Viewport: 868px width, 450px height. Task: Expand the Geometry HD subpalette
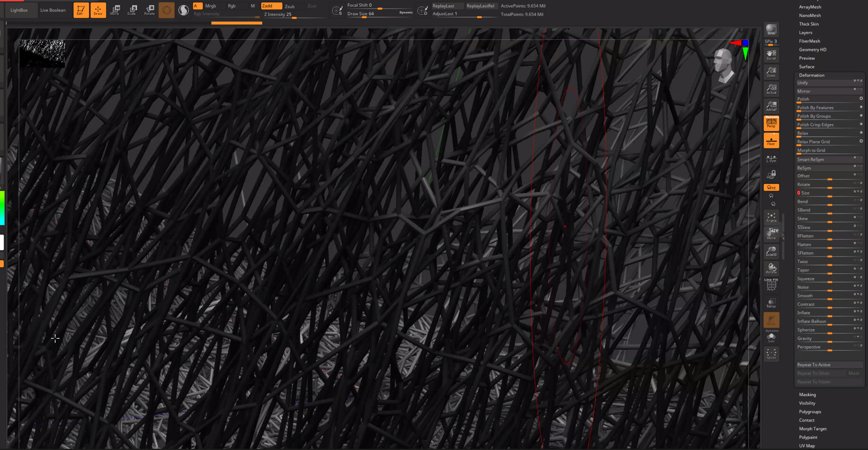coord(812,50)
